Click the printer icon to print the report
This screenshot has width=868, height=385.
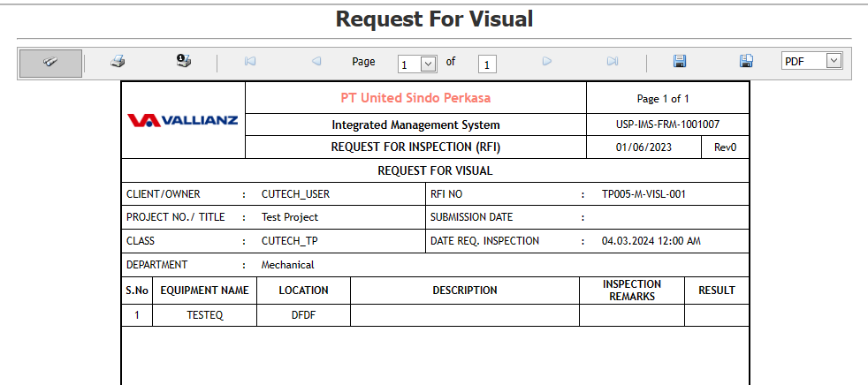coord(118,62)
